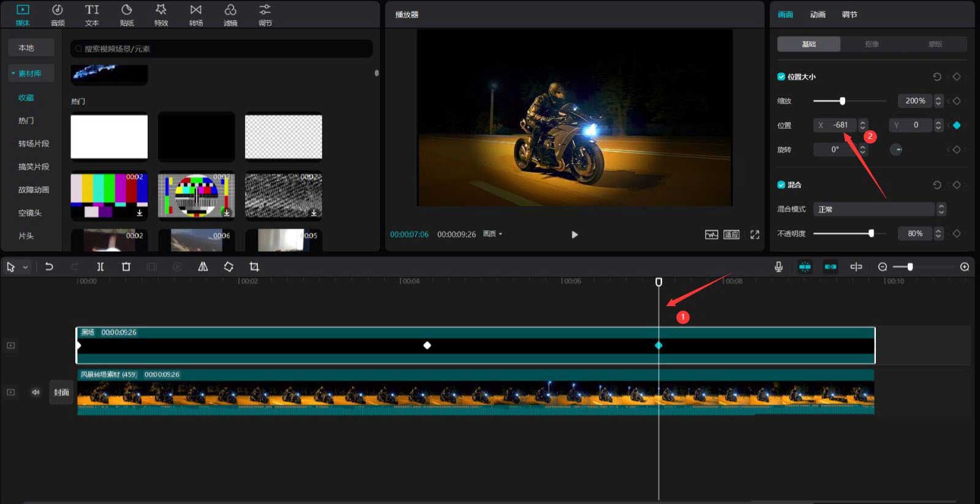The height and width of the screenshot is (504, 980).
Task: Click the 不透明度 percentage stepper arrows
Action: [x=938, y=233]
